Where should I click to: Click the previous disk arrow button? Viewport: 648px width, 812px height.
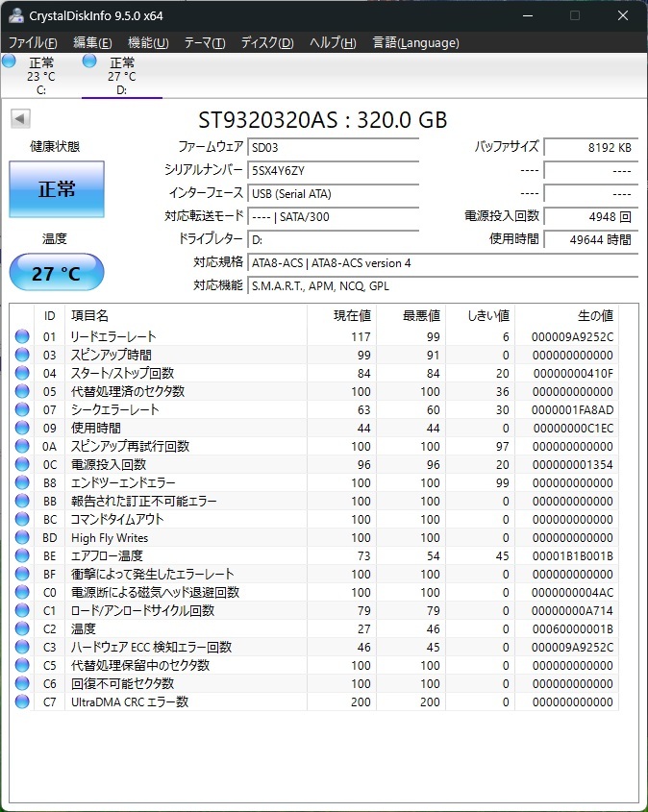coord(20,118)
